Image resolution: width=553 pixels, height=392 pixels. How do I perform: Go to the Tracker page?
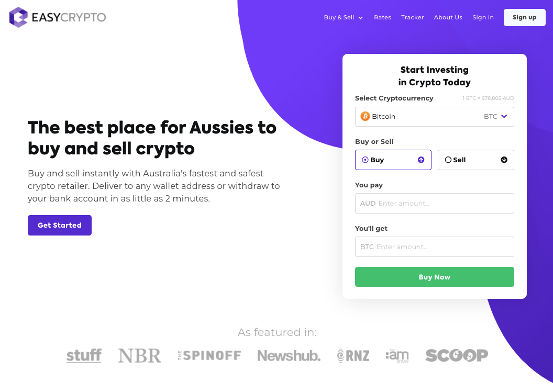[413, 17]
